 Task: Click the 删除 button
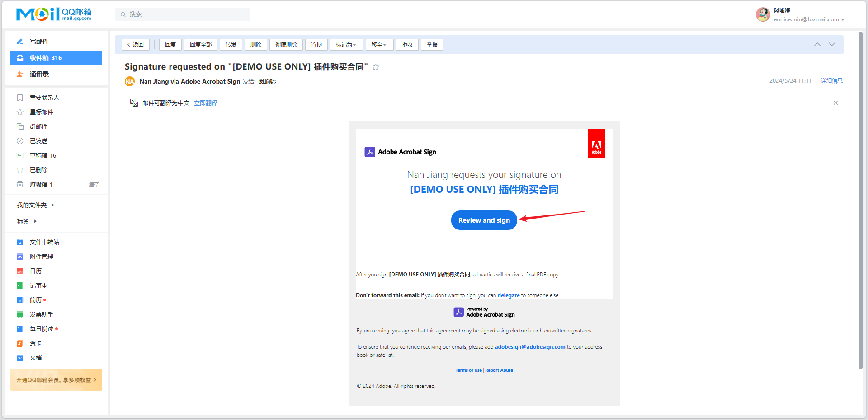tap(256, 45)
